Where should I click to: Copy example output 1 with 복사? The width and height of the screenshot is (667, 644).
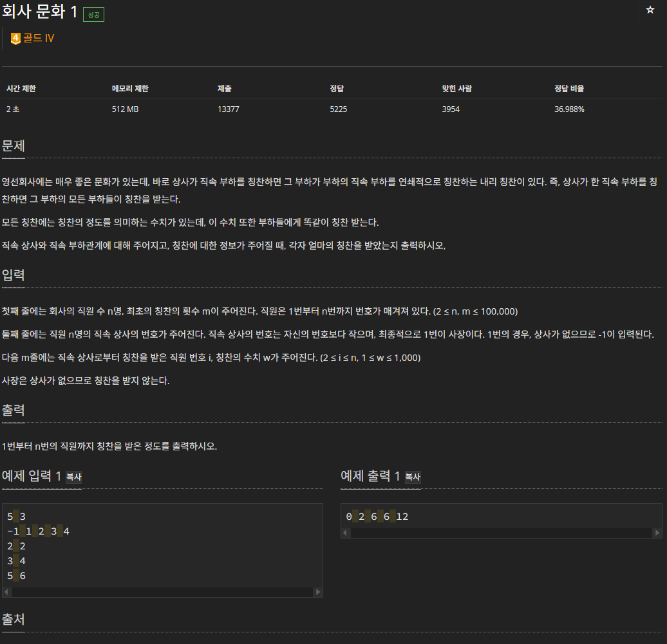[413, 477]
